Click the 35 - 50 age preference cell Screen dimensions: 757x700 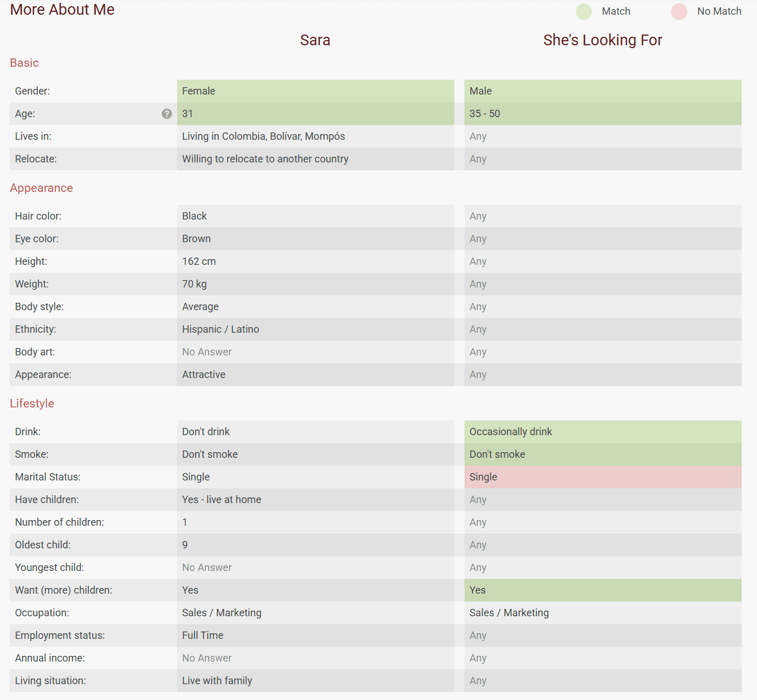pyautogui.click(x=603, y=114)
